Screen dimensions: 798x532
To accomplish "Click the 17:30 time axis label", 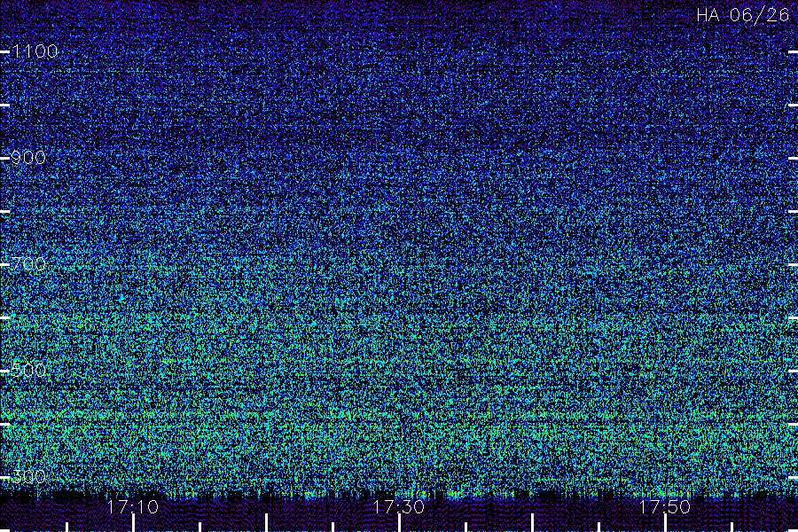I will point(398,507).
